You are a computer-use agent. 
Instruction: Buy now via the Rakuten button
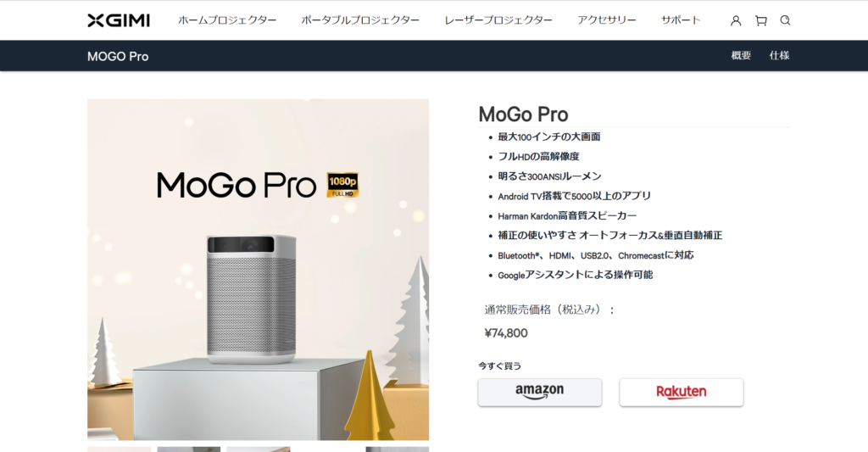tap(682, 392)
